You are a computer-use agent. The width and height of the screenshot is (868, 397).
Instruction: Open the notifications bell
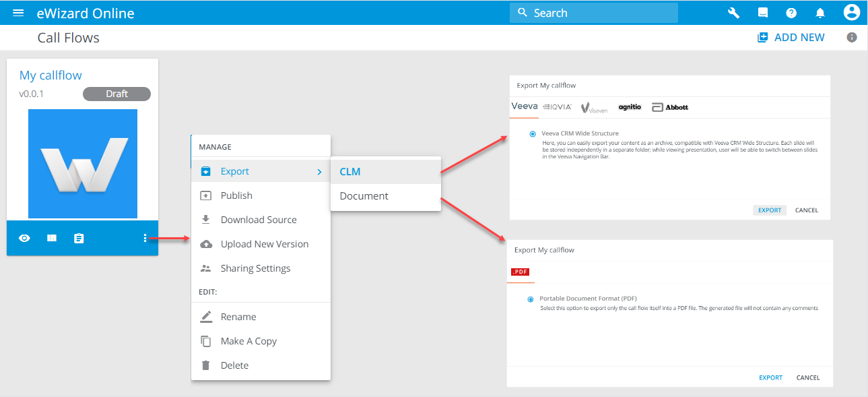pyautogui.click(x=820, y=13)
